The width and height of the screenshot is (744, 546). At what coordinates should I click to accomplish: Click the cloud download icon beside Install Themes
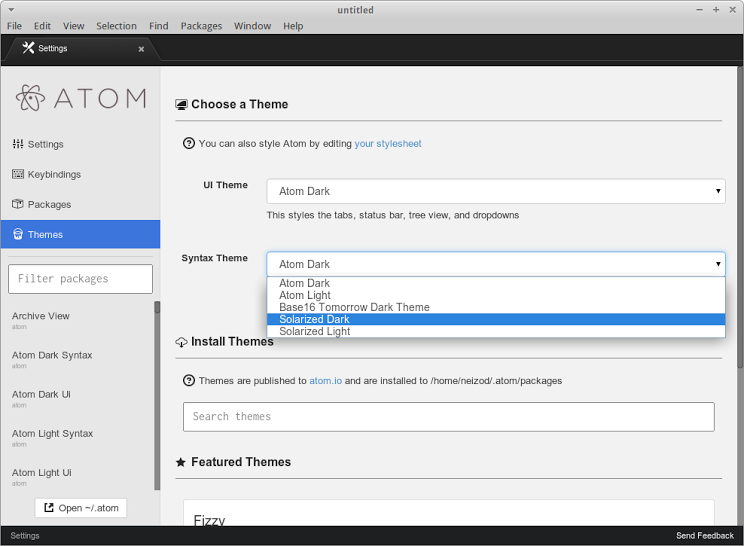181,342
